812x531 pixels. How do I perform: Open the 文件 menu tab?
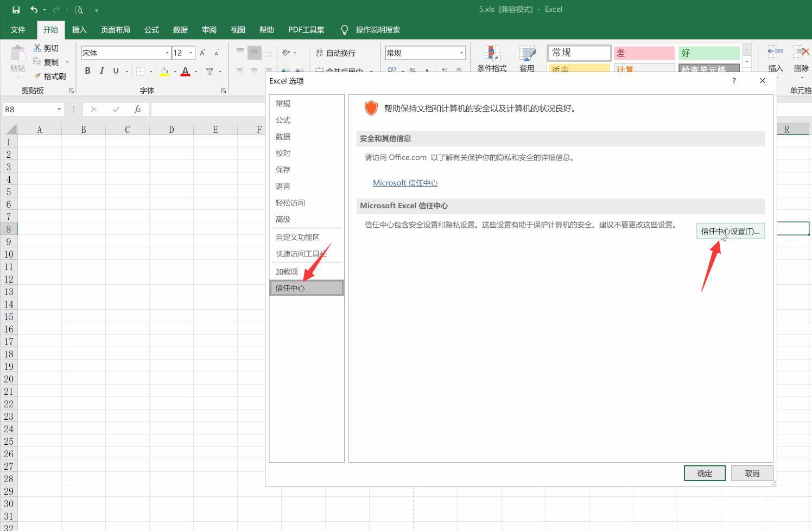click(x=18, y=30)
